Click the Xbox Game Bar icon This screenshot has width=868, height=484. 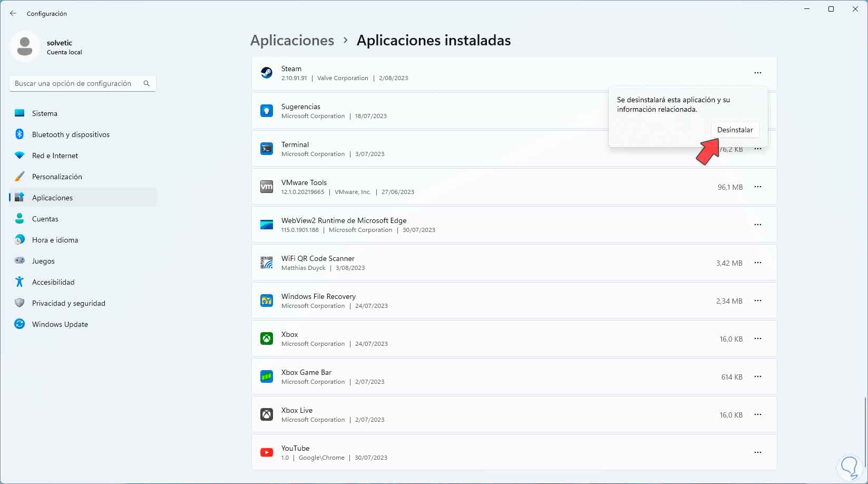click(x=267, y=376)
